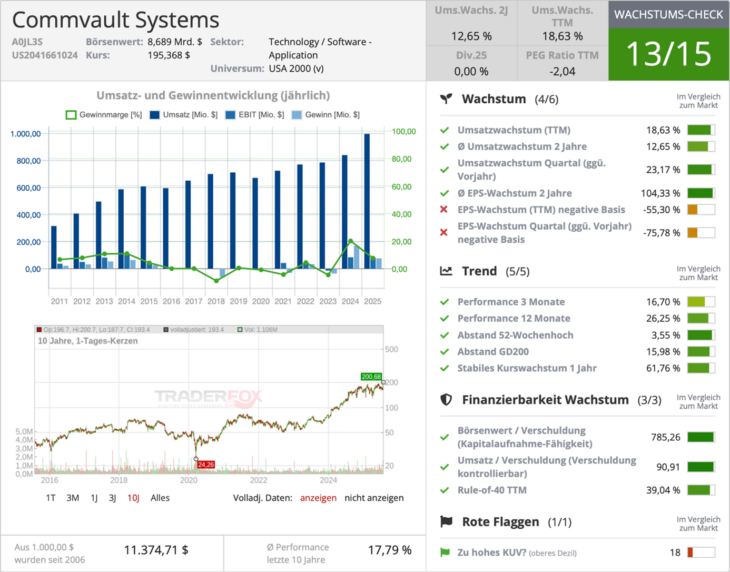Switch chart range to 3J
Viewport: 730px width, 572px height.
(112, 498)
